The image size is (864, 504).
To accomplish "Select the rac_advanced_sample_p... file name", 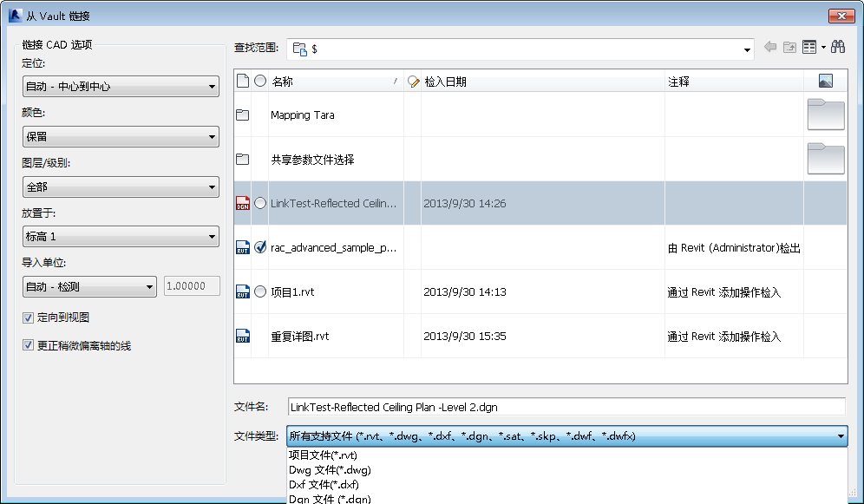I will tap(333, 247).
